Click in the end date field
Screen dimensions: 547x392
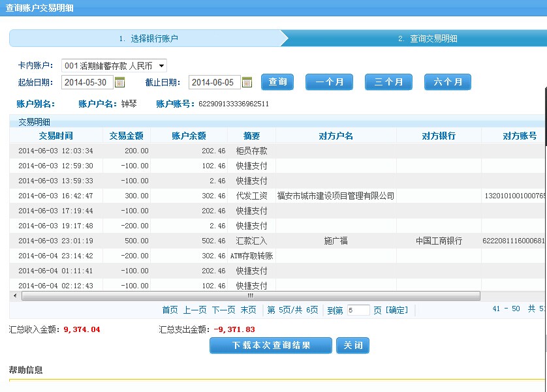[x=214, y=82]
